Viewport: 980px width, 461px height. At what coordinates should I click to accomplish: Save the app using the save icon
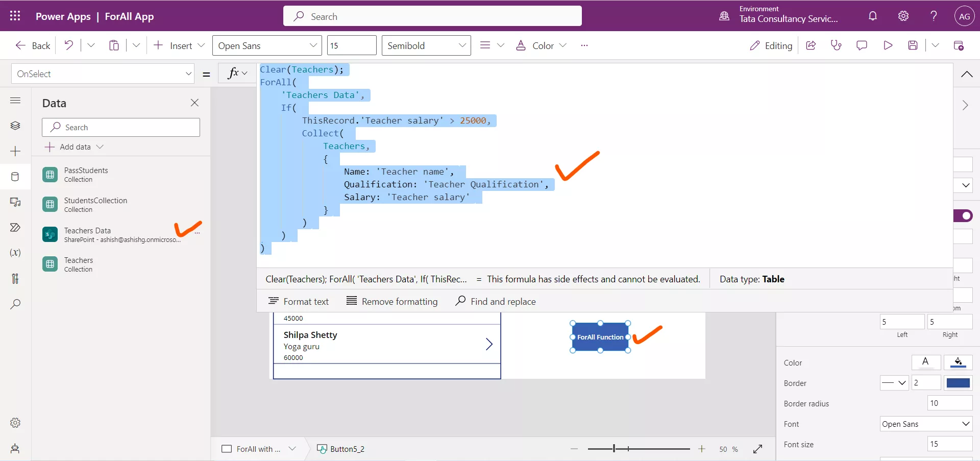pos(914,45)
